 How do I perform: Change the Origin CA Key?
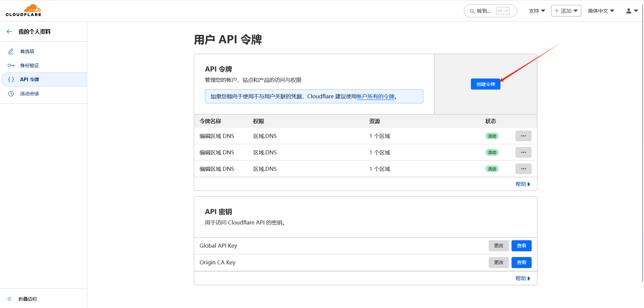498,262
